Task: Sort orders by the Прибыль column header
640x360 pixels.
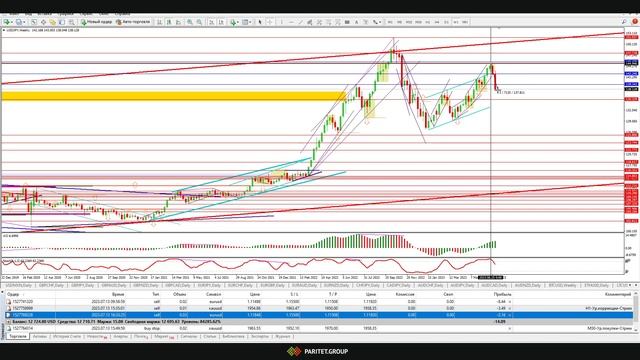Action: 502,294
